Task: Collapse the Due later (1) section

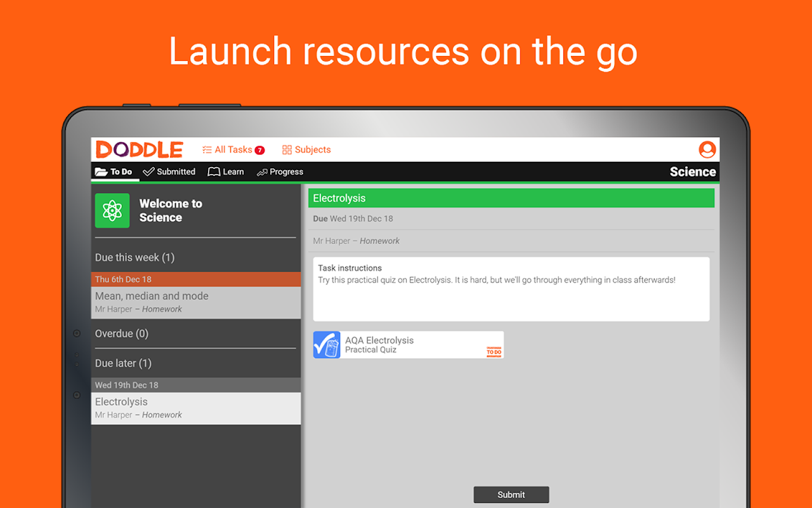Action: point(196,363)
